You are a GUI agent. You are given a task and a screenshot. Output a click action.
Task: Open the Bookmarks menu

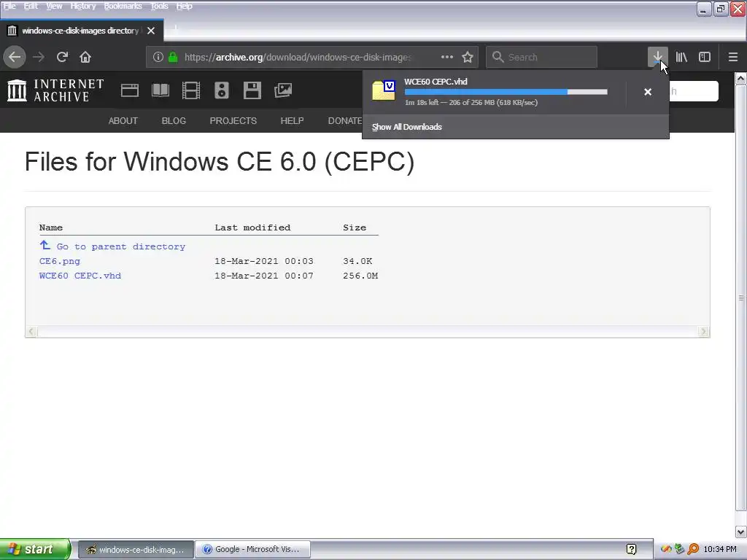click(x=123, y=6)
